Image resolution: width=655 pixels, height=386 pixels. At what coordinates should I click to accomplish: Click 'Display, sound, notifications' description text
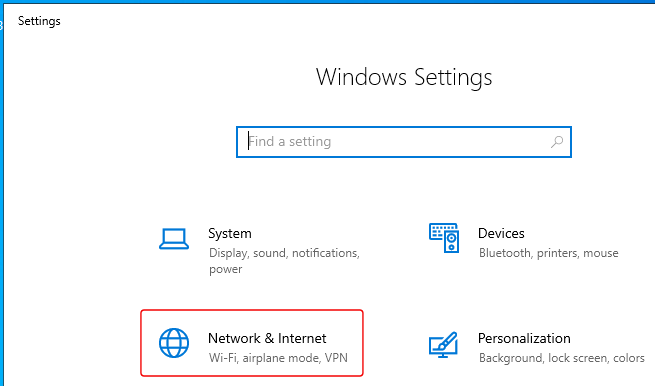(284, 253)
